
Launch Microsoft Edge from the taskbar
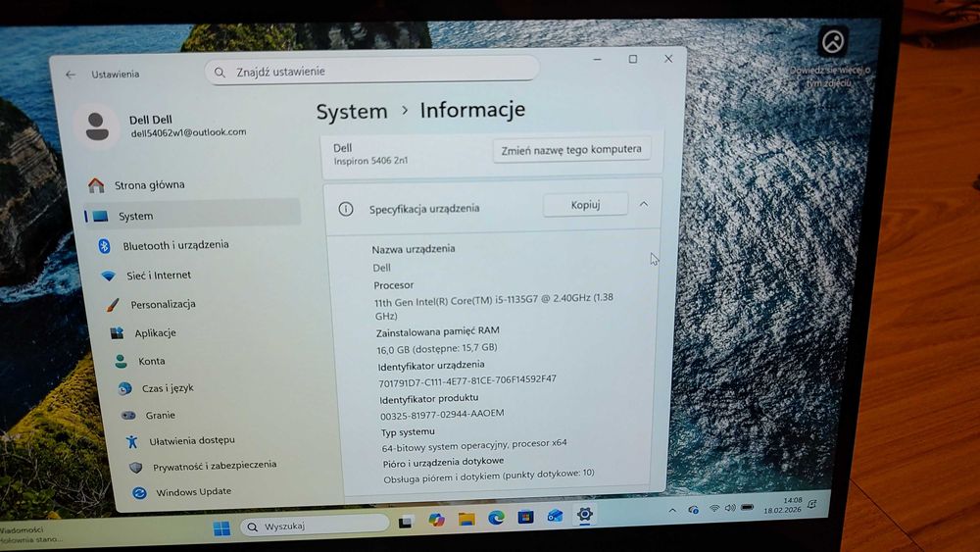[496, 517]
